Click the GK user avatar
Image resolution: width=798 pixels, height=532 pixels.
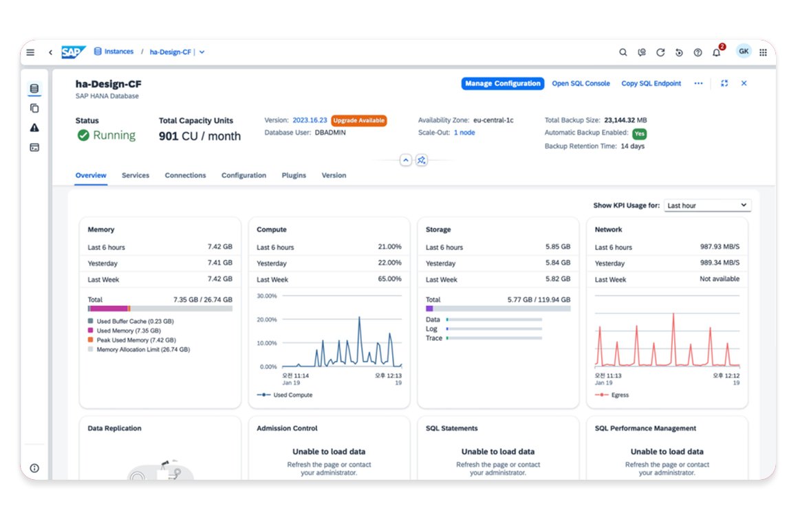[x=743, y=52]
